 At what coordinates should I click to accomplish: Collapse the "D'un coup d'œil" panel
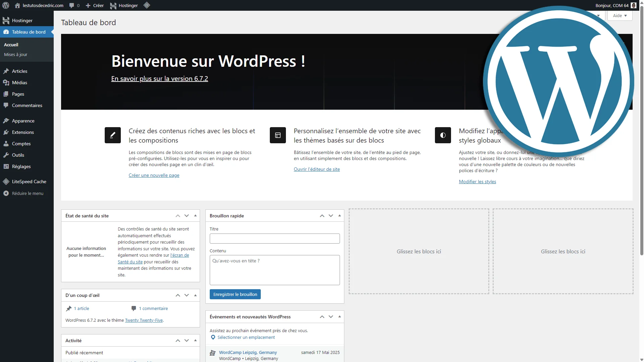coord(195,295)
